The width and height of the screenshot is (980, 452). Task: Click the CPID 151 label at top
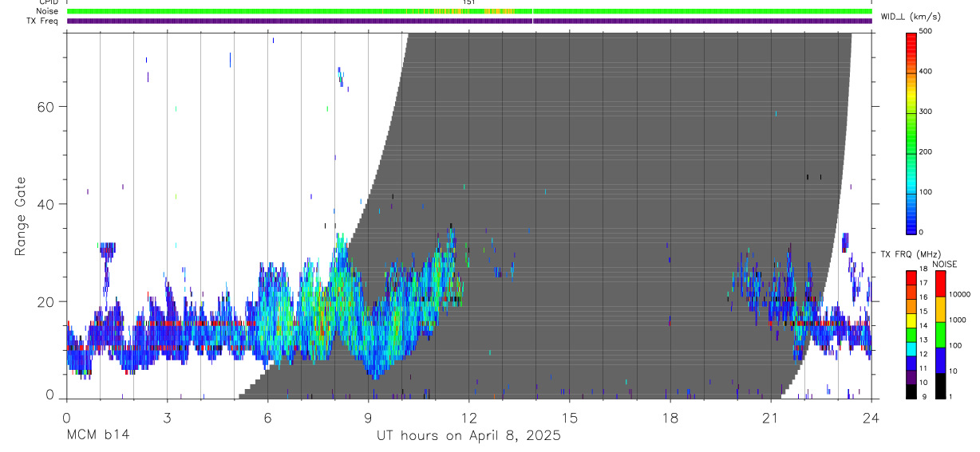point(469,2)
